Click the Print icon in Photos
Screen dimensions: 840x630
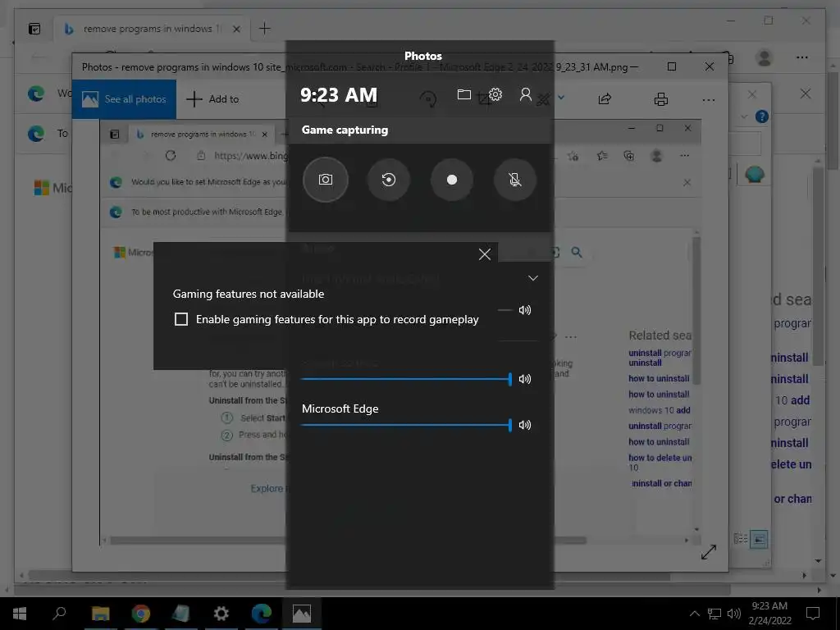tap(661, 99)
